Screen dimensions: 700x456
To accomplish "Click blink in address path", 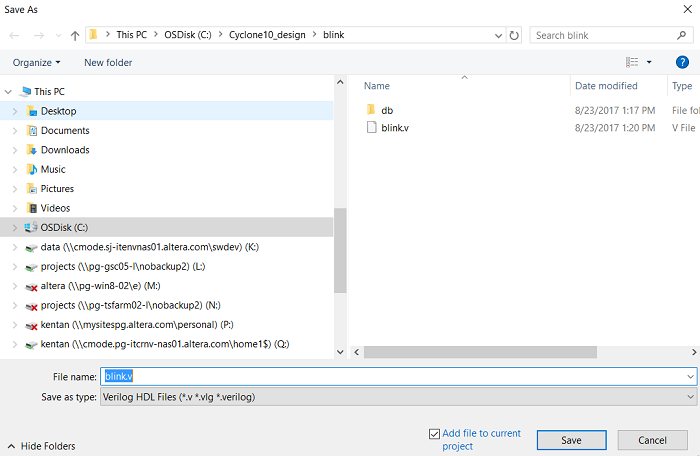I will [333, 35].
